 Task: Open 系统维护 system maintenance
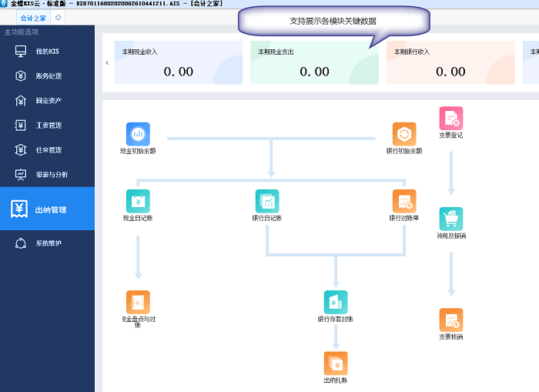(x=48, y=243)
